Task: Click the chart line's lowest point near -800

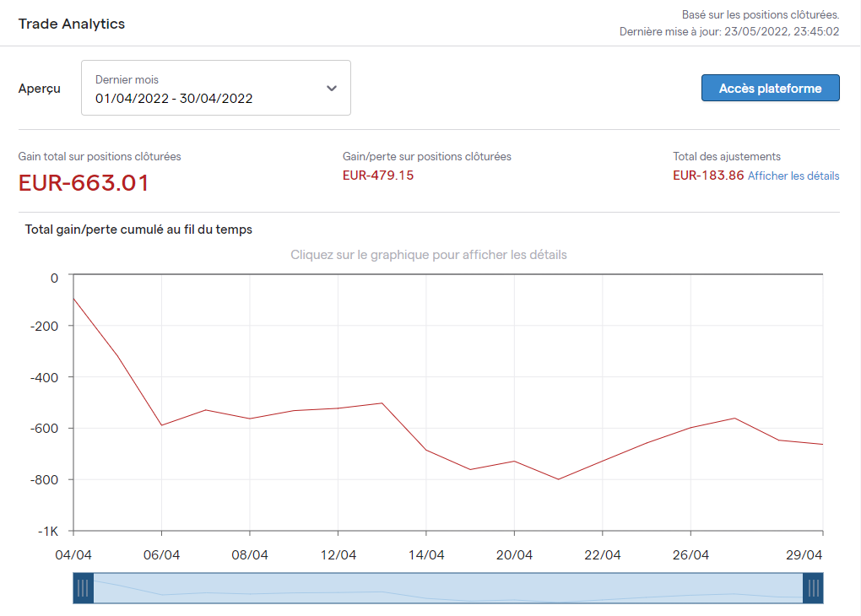Action: point(558,479)
